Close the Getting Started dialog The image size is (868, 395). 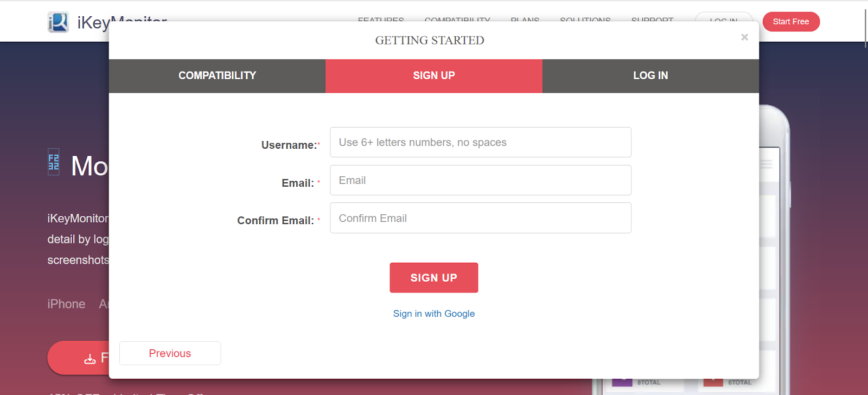[744, 37]
